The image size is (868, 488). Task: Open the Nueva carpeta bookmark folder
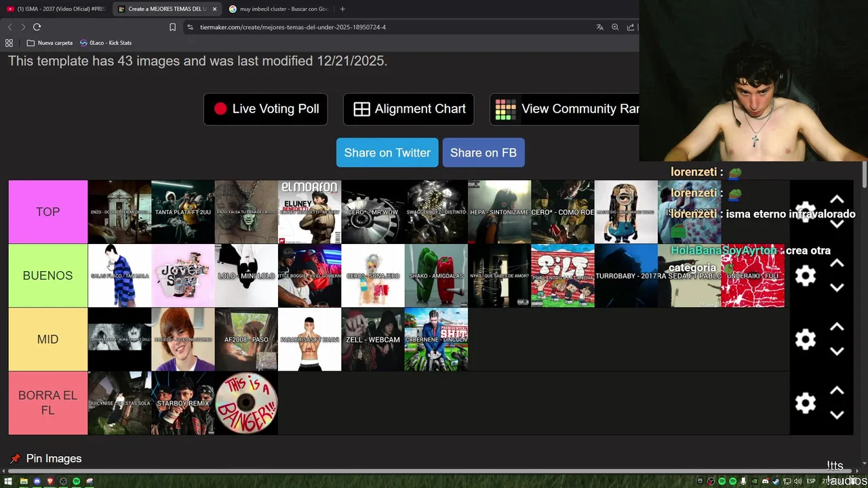[x=50, y=43]
